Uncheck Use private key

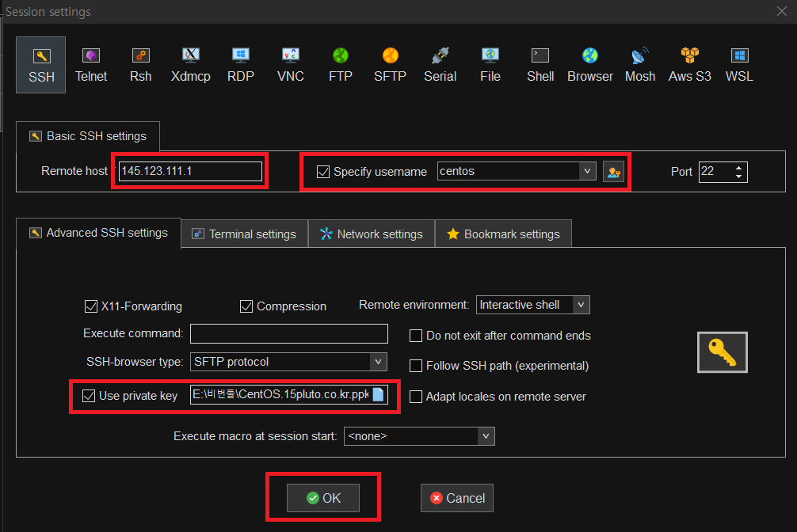[89, 396]
